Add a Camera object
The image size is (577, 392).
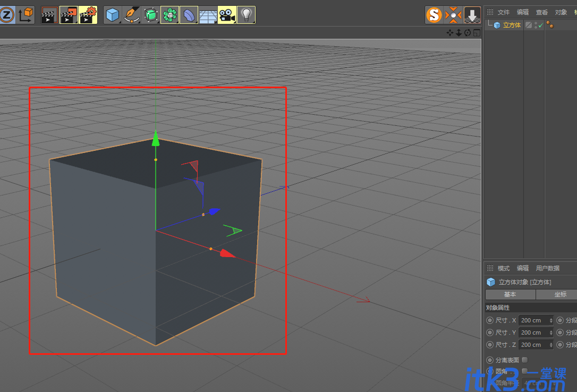point(227,15)
